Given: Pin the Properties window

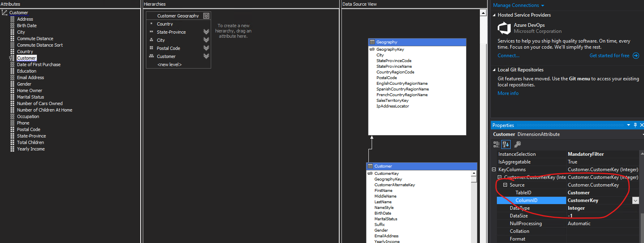Looking at the screenshot, I should click(x=635, y=125).
